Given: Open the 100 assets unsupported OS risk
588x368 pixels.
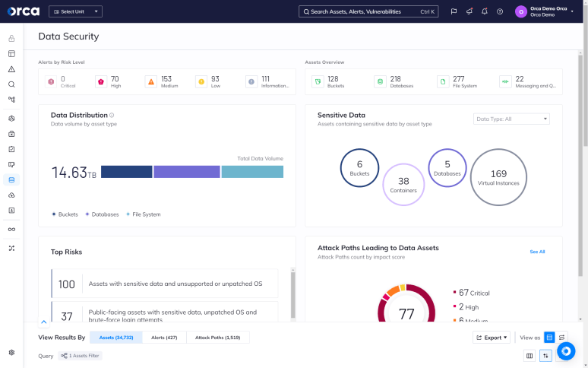Looking at the screenshot, I should tap(165, 284).
